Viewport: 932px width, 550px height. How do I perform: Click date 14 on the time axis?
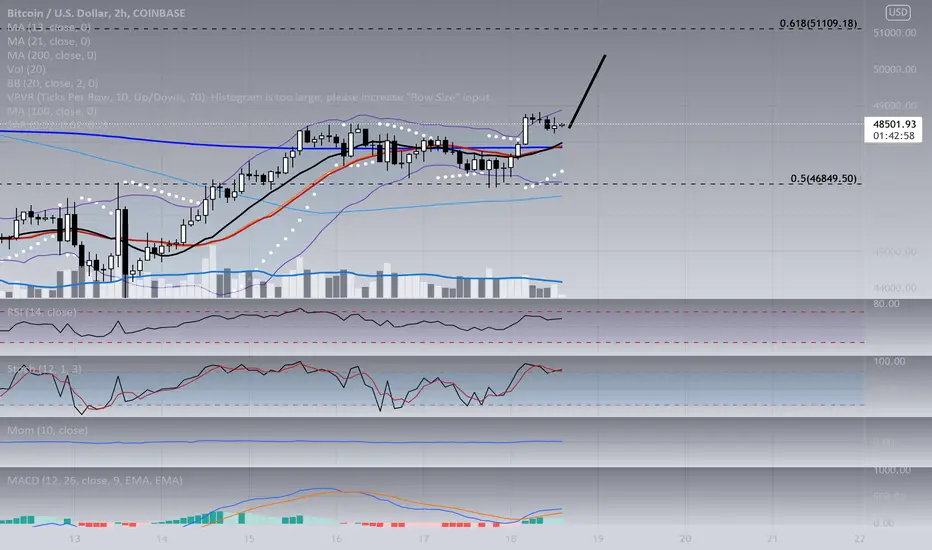pos(162,539)
